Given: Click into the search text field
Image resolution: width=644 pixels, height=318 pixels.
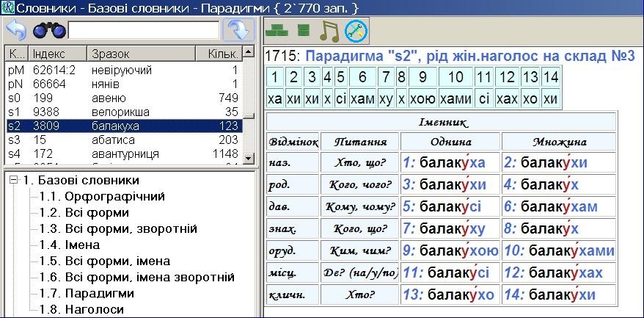Looking at the screenshot, I should click(144, 30).
